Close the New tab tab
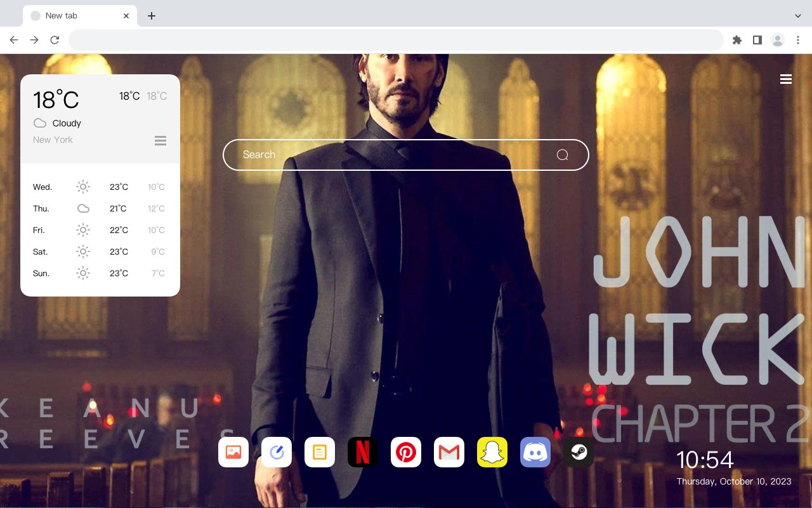This screenshot has width=812, height=508. click(x=126, y=16)
